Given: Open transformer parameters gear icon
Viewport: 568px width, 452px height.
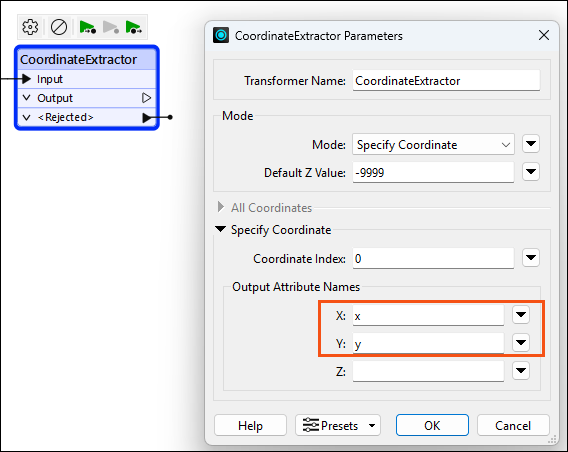Looking at the screenshot, I should click(x=30, y=27).
